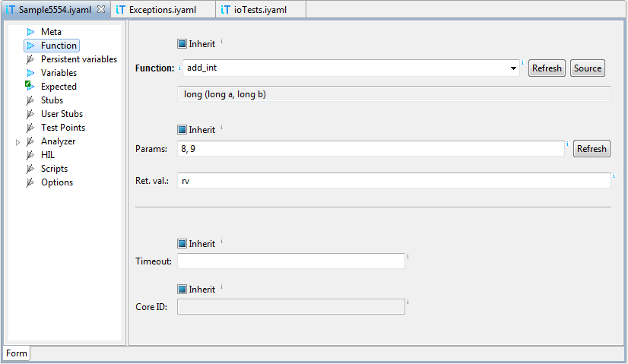
Task: Click the info icon next to Params field
Action: click(567, 143)
